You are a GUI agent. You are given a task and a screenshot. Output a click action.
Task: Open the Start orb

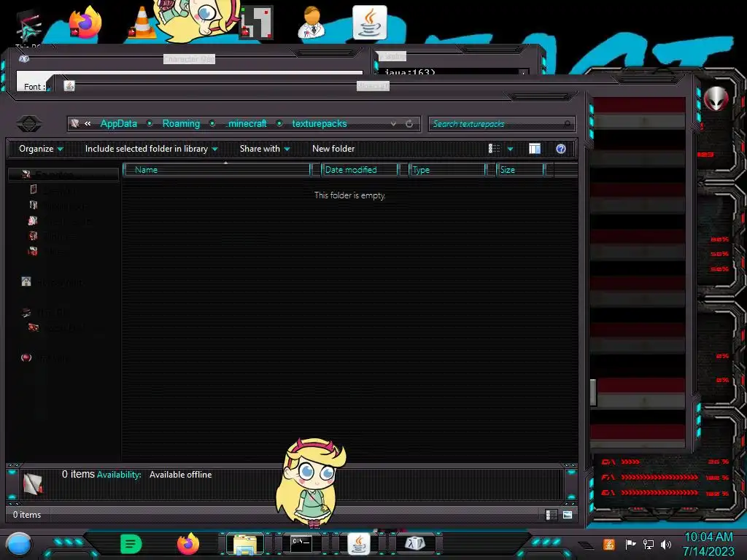coord(18,544)
